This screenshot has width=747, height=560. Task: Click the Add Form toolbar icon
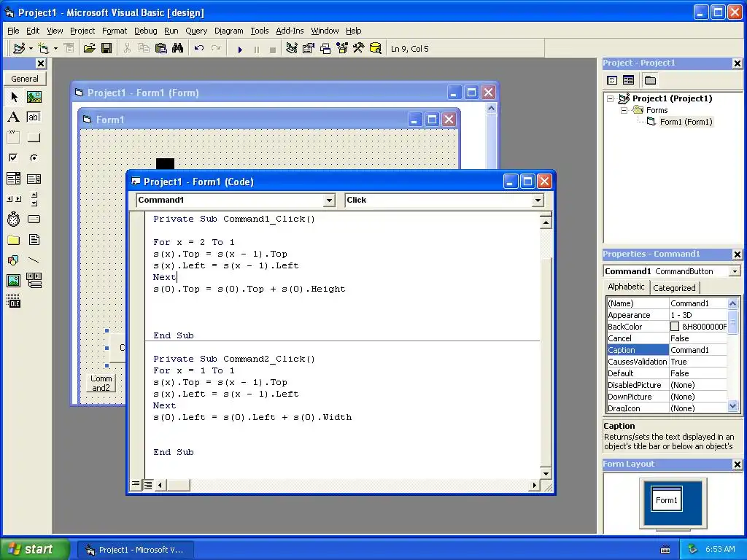[43, 49]
